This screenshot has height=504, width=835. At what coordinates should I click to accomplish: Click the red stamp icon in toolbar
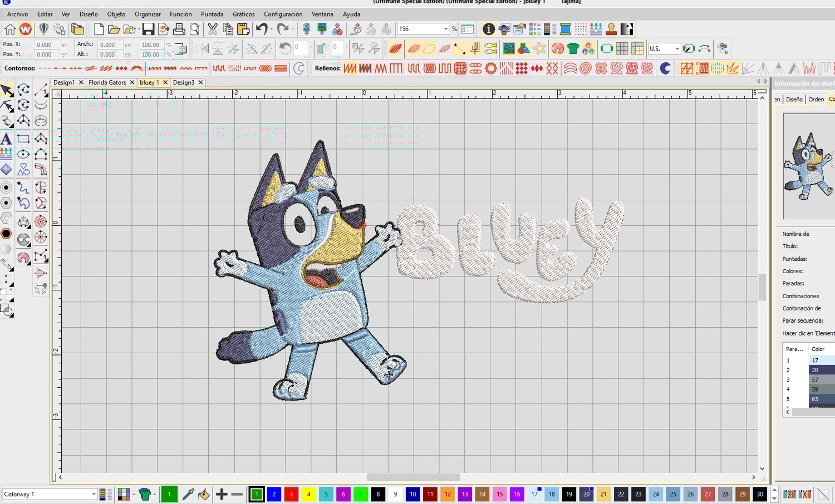(x=611, y=29)
